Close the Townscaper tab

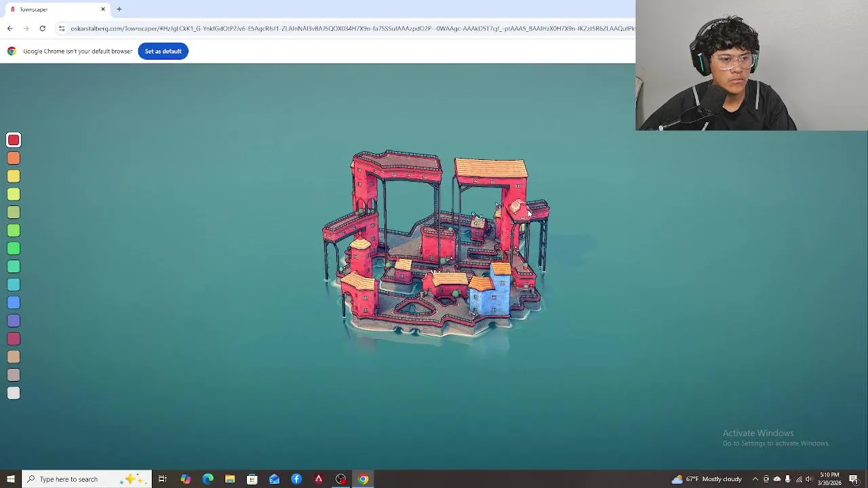(103, 9)
